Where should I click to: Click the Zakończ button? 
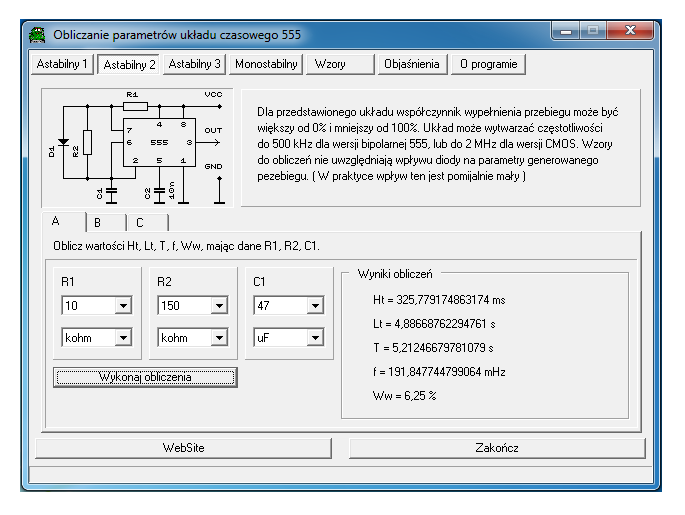pos(497,448)
